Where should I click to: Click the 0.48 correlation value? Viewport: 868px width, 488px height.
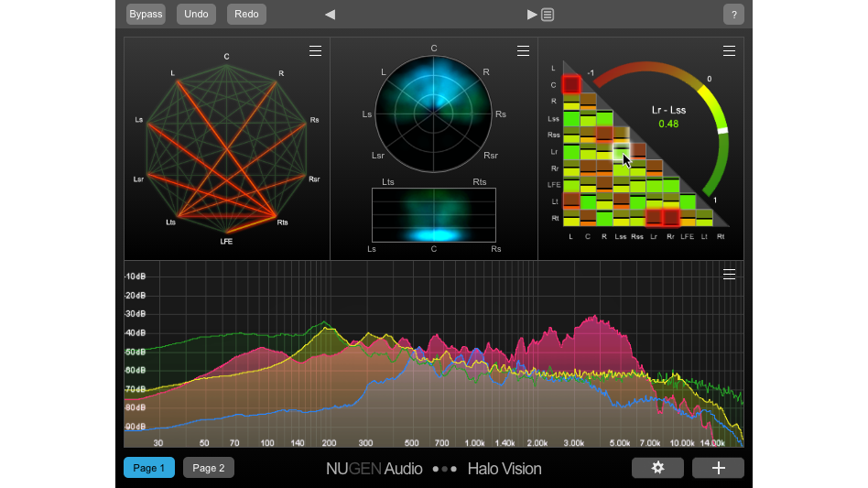[x=668, y=124]
